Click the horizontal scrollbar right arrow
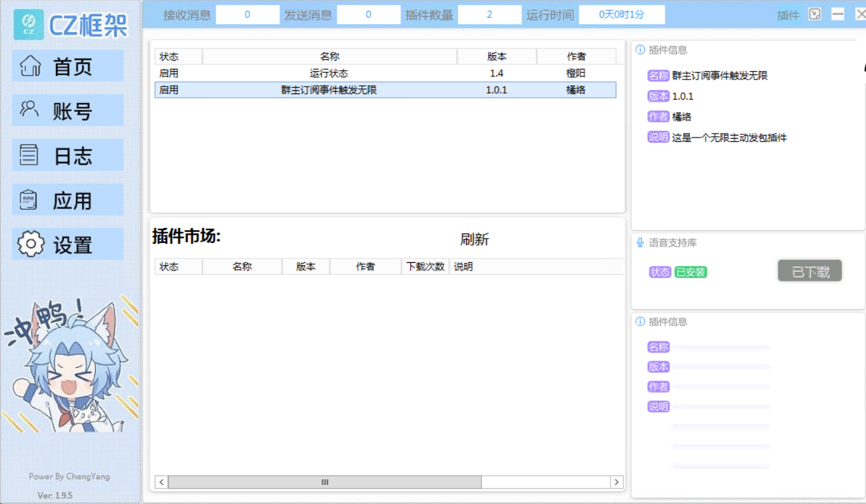Viewport: 866px width, 504px height. pyautogui.click(x=616, y=482)
